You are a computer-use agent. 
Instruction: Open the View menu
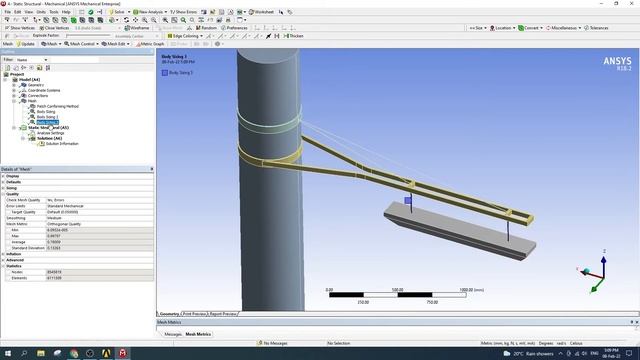(29, 12)
